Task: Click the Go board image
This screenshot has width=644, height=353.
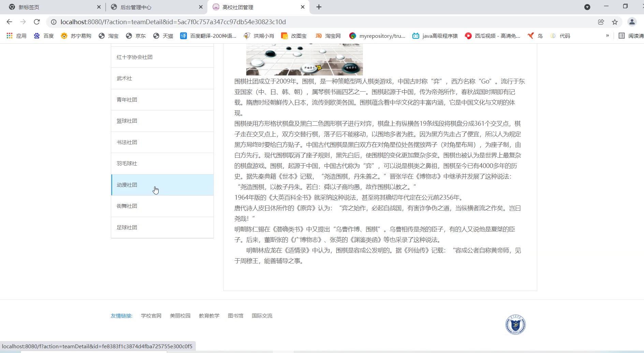Action: coord(304,60)
